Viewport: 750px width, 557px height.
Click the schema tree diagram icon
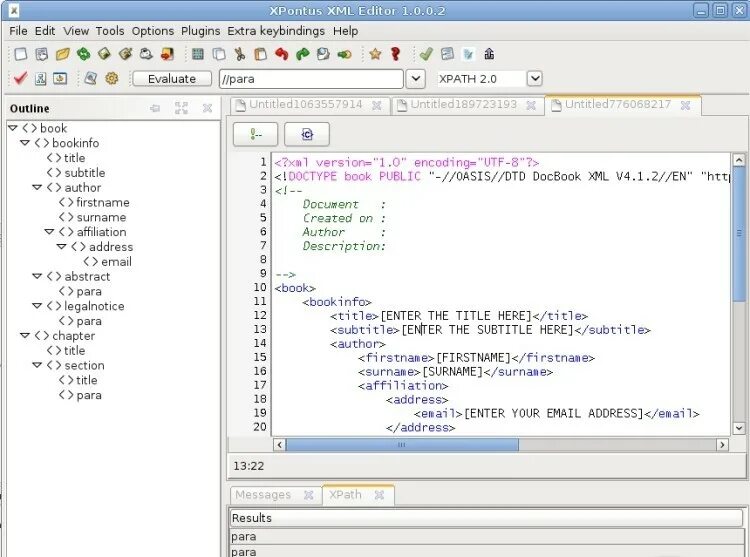tap(41, 78)
